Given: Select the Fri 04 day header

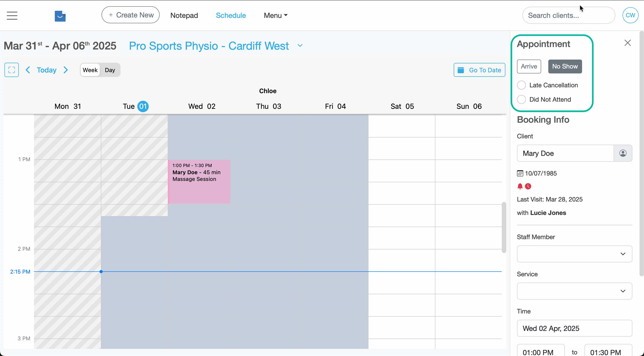Looking at the screenshot, I should pyautogui.click(x=335, y=106).
